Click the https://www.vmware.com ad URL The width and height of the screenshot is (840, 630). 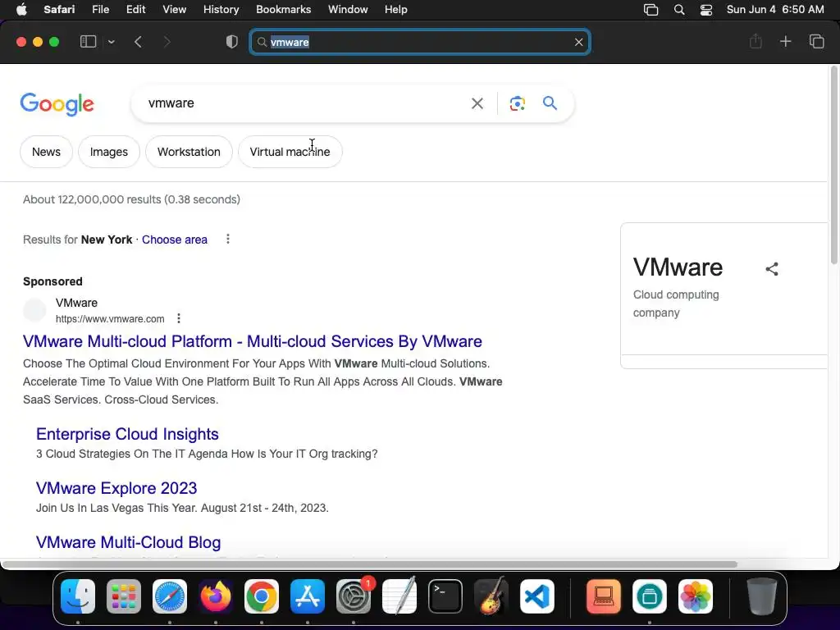[110, 319]
